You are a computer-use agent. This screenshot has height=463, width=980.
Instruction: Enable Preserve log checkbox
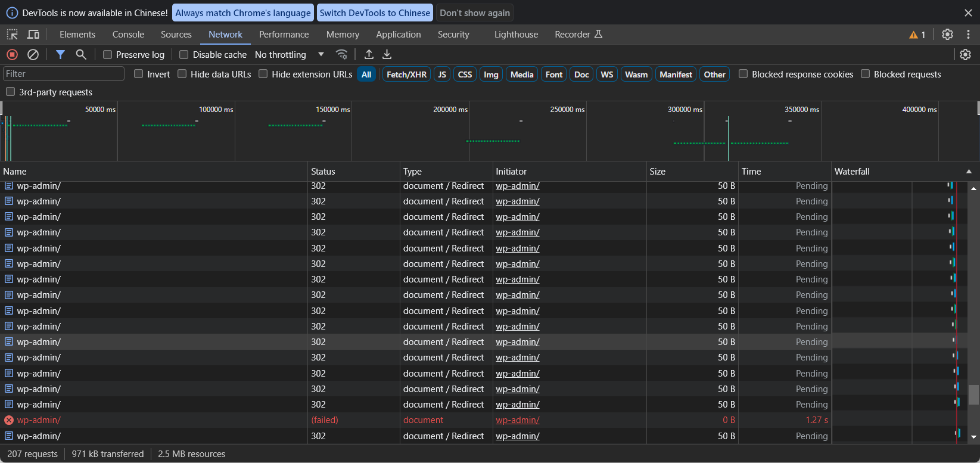coord(108,54)
